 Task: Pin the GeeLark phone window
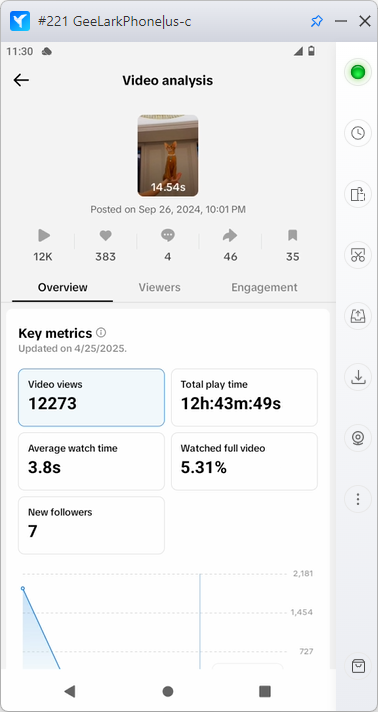pyautogui.click(x=317, y=21)
